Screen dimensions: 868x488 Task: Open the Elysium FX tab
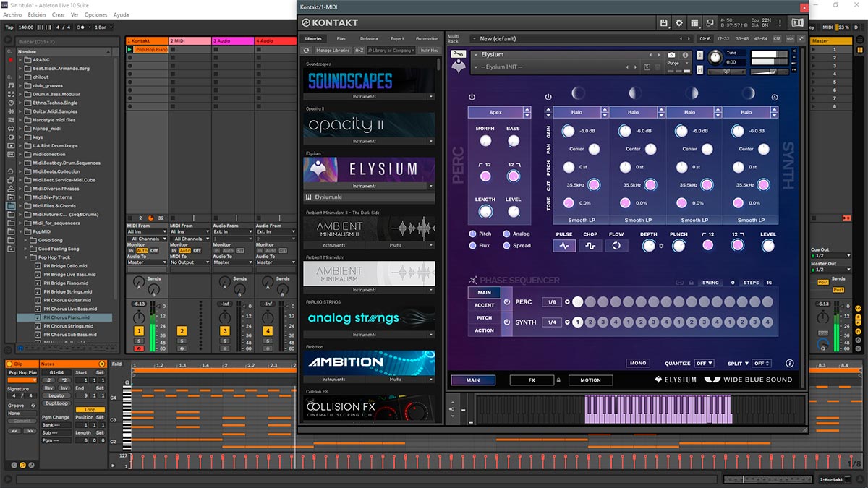(531, 380)
